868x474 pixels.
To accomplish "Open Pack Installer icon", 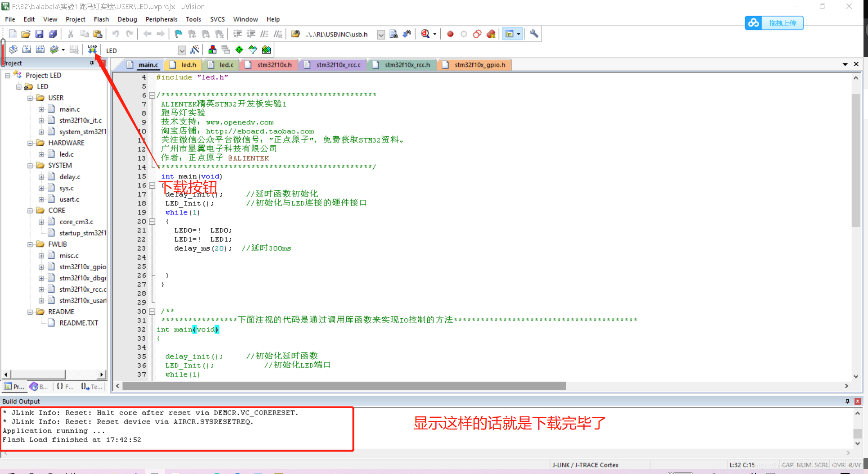I will 267,50.
